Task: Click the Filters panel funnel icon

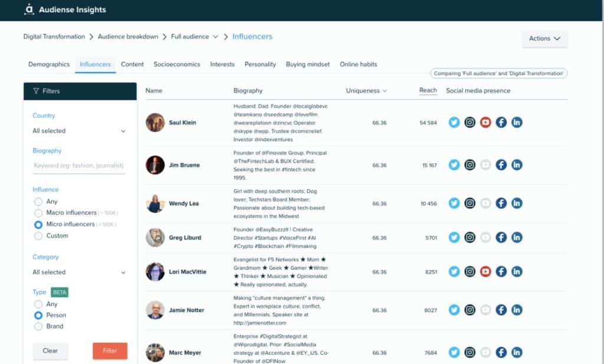Action: pyautogui.click(x=36, y=91)
